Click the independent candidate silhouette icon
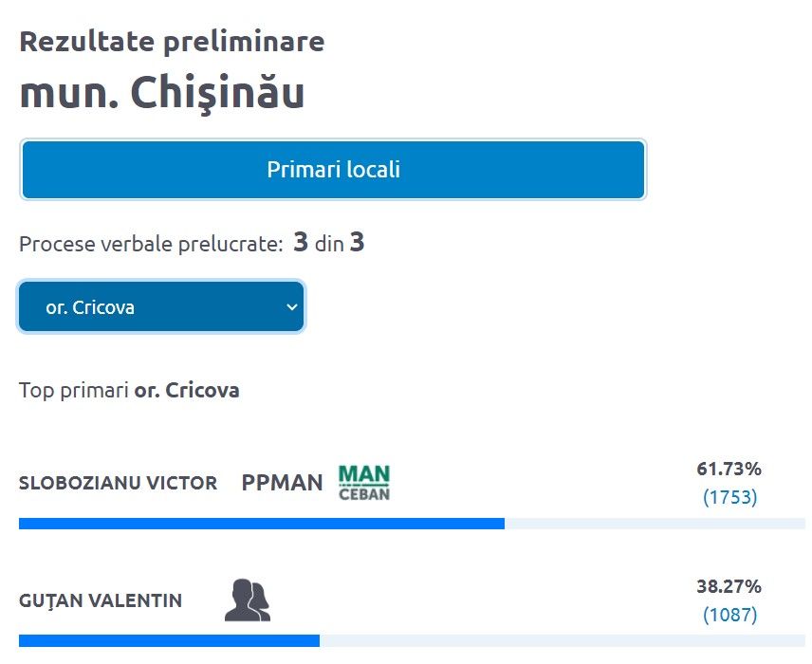812x664 pixels. point(248,600)
